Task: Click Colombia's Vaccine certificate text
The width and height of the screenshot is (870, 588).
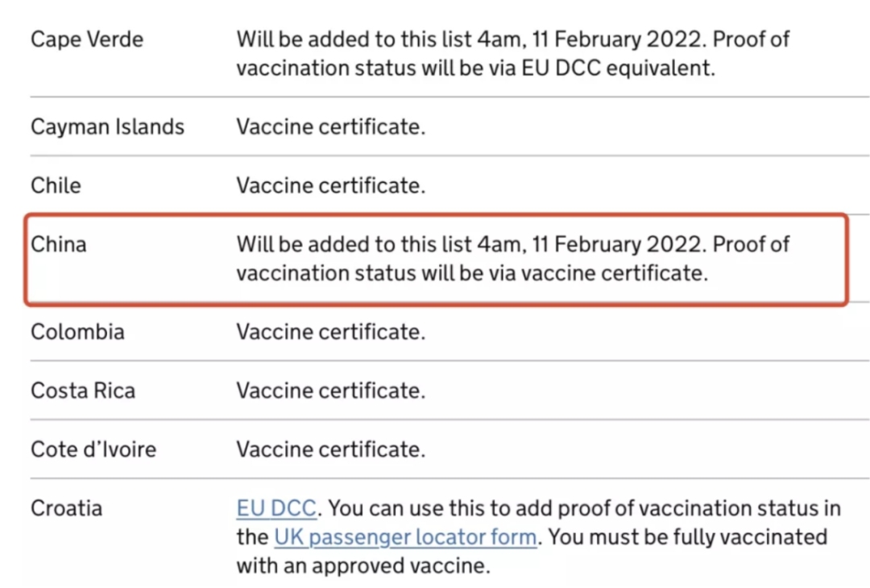Action: [x=331, y=332]
